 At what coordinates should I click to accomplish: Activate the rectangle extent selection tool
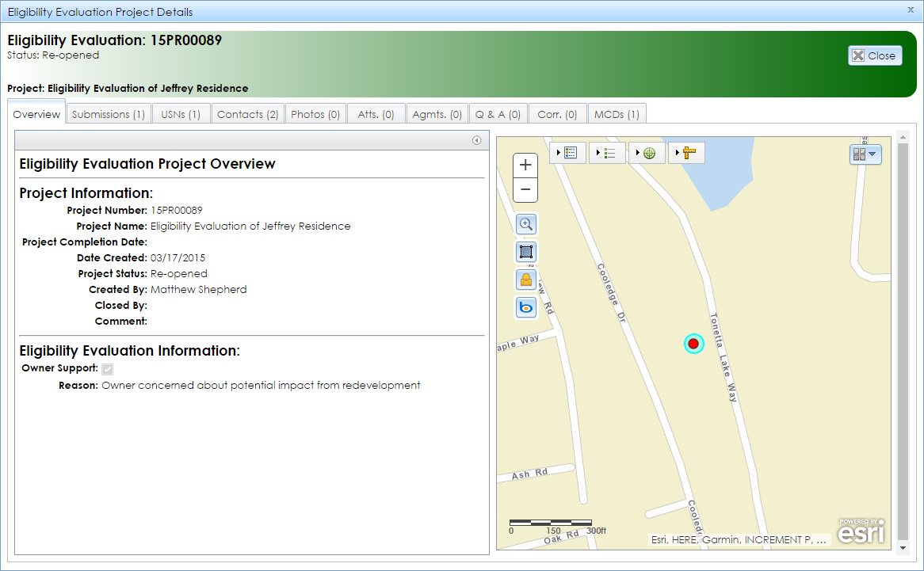525,252
